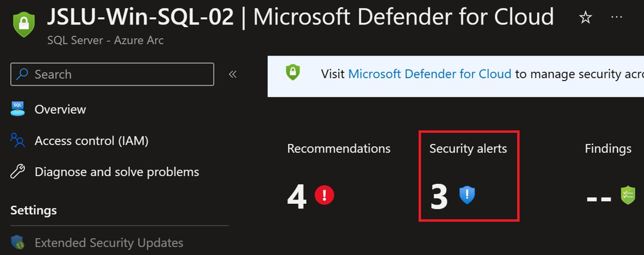Image resolution: width=644 pixels, height=255 pixels.
Task: Click the wrench Diagnose icon
Action: coord(17,172)
